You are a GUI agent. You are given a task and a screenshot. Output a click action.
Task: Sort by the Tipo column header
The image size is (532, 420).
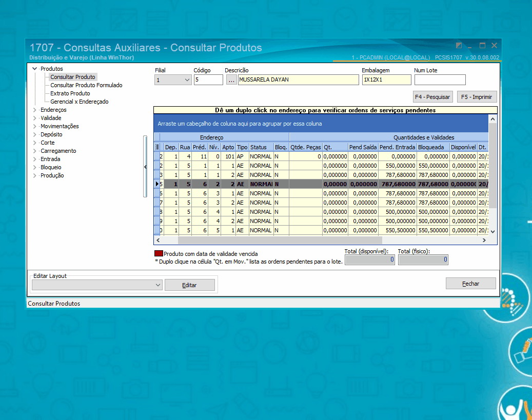pyautogui.click(x=242, y=147)
